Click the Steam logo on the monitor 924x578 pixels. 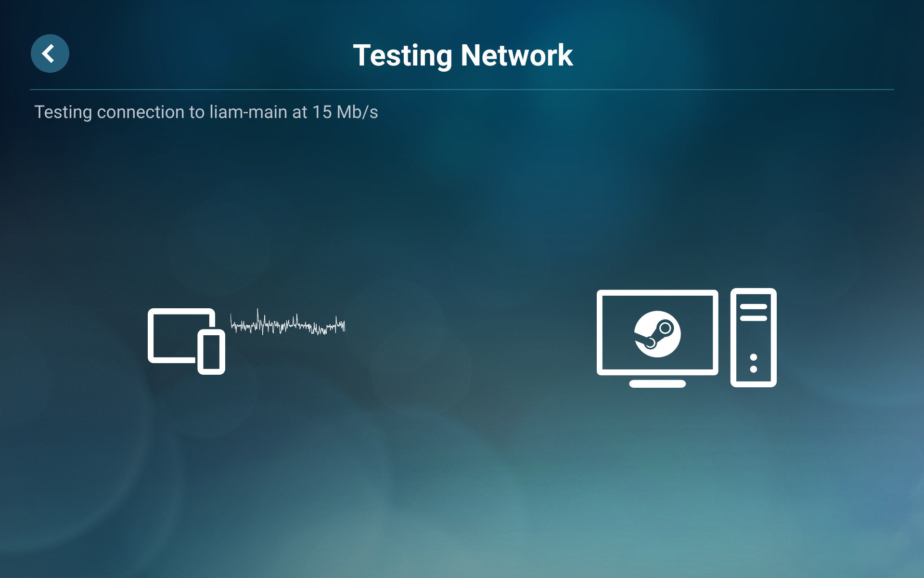657,334
